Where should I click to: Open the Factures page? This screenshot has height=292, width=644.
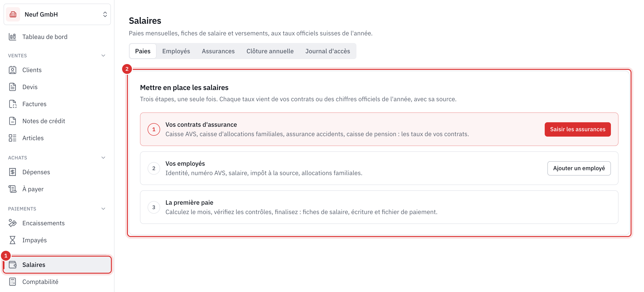(57, 104)
